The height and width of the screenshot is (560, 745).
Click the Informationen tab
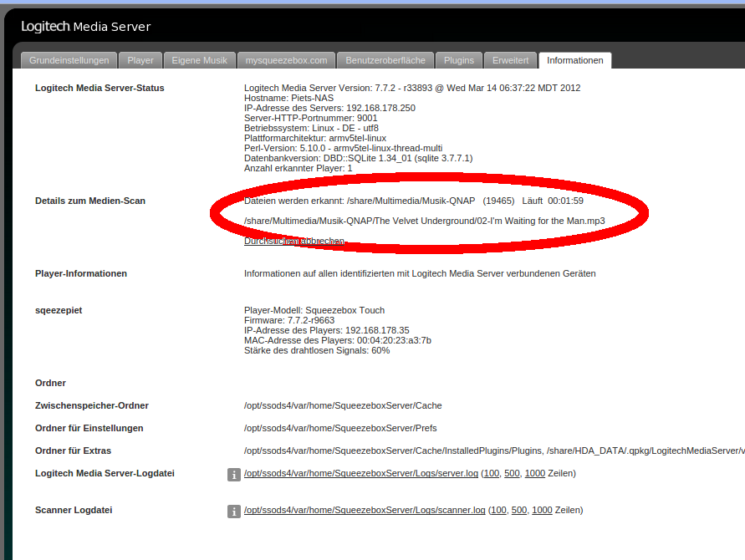point(575,60)
